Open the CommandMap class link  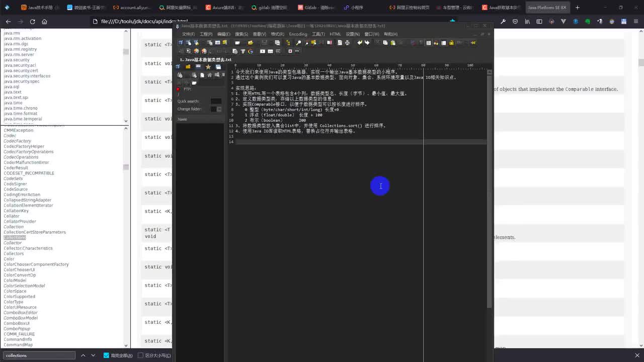tap(18, 345)
